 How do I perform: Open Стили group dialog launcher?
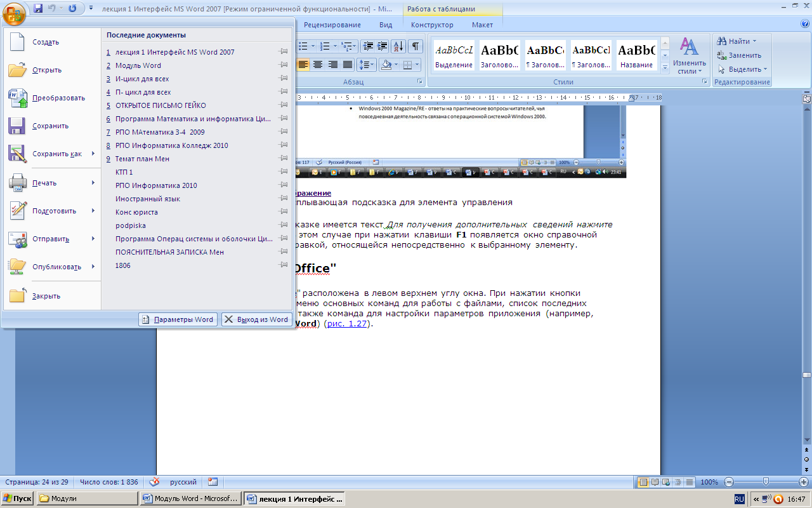click(704, 83)
